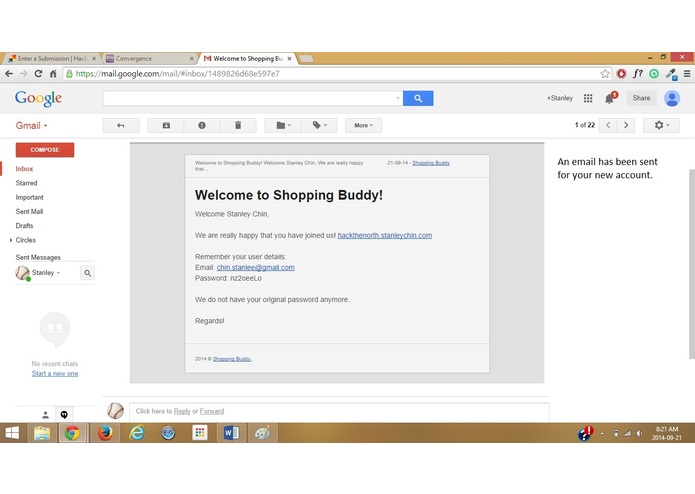Bookmark page with the star icon

pyautogui.click(x=605, y=74)
